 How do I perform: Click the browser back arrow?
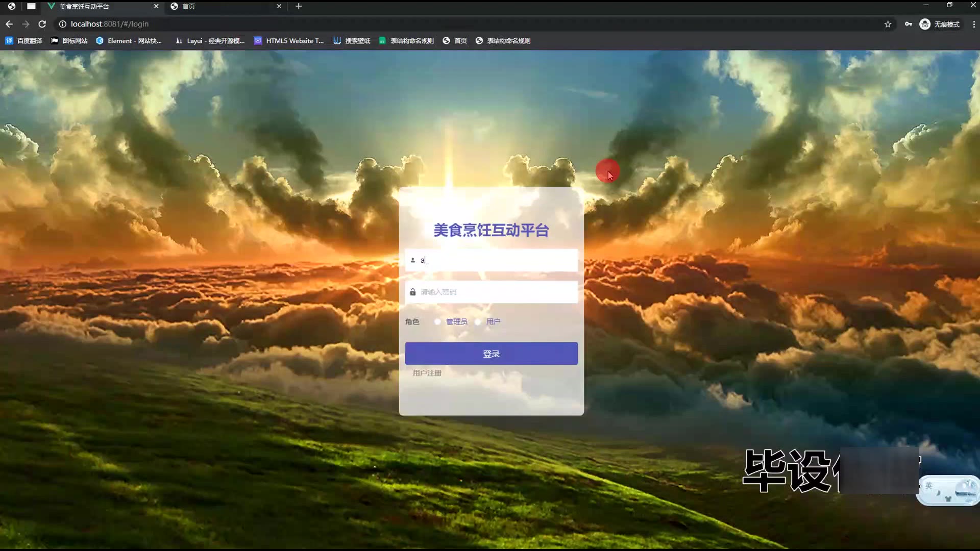pos(9,24)
